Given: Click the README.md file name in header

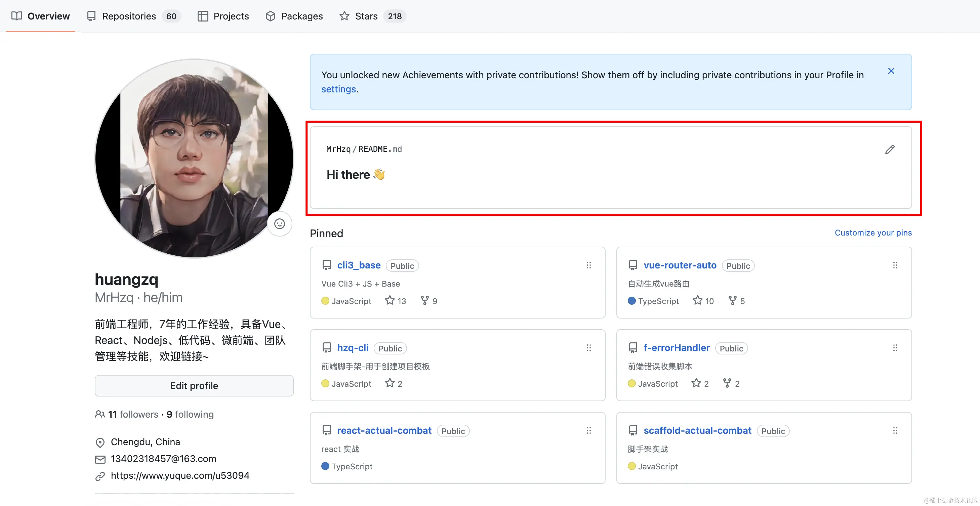Looking at the screenshot, I should pyautogui.click(x=380, y=149).
